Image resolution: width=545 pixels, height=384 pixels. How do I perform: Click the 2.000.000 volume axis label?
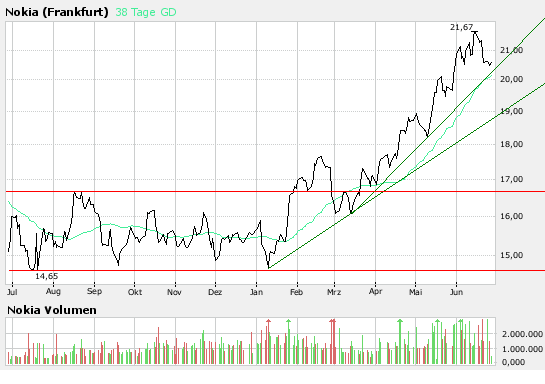coord(522,334)
